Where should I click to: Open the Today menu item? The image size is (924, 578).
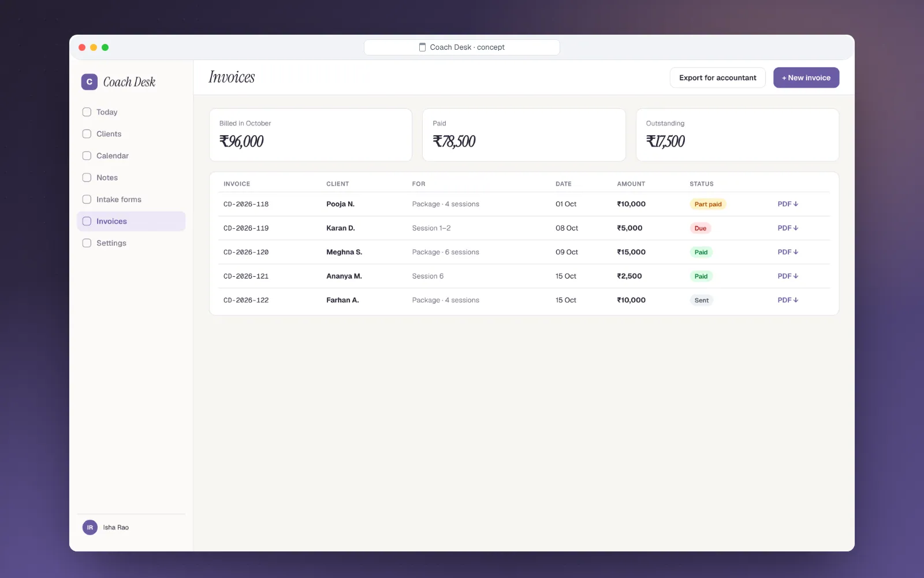[x=131, y=112]
